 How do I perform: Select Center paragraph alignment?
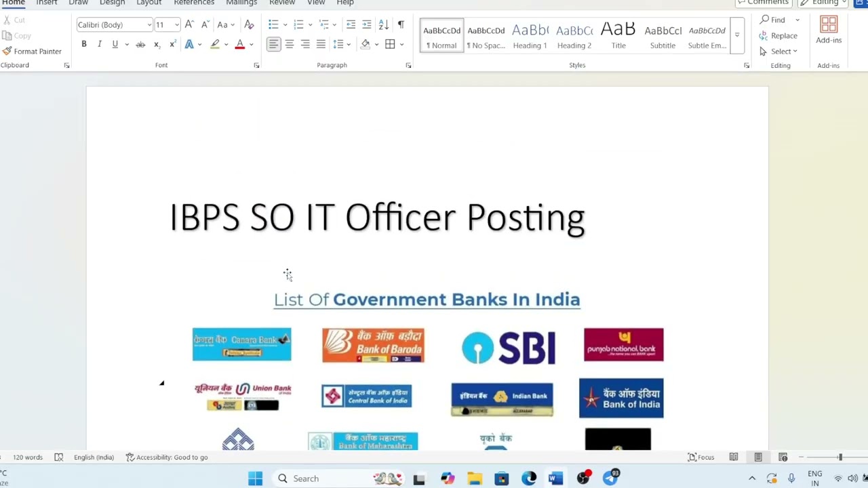click(289, 44)
